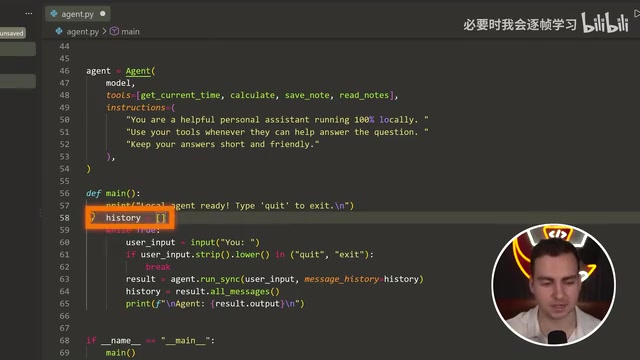Click calculate in tools list

252,95
